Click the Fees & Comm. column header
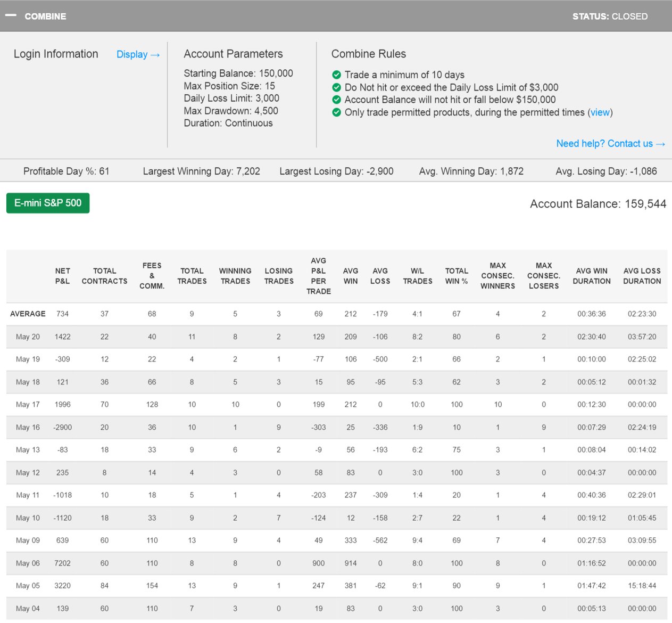The image size is (672, 623). click(x=152, y=276)
